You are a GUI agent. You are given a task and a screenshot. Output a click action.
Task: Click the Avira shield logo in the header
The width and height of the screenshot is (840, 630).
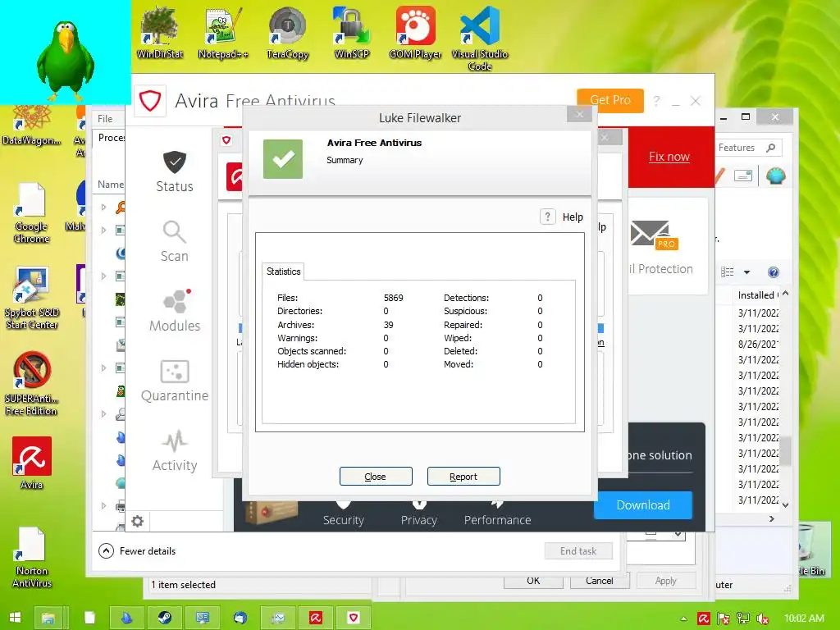[150, 100]
